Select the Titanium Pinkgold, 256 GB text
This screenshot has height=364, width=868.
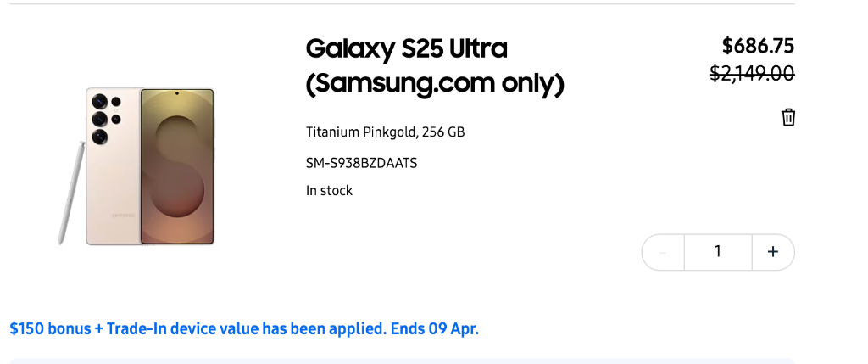click(x=385, y=132)
